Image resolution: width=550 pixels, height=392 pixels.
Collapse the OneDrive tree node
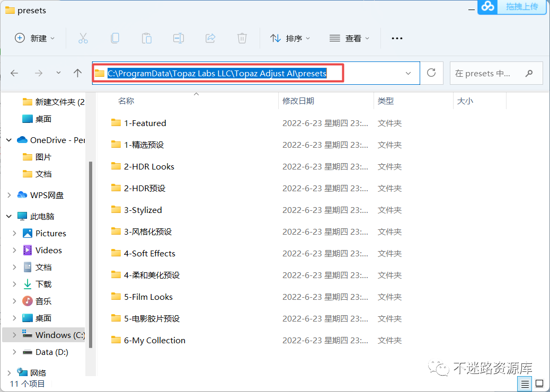[9, 140]
